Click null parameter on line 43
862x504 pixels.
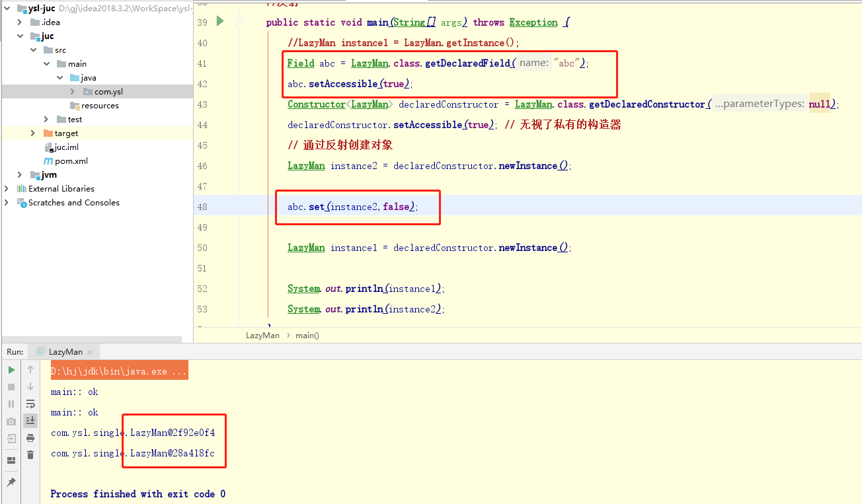(819, 104)
